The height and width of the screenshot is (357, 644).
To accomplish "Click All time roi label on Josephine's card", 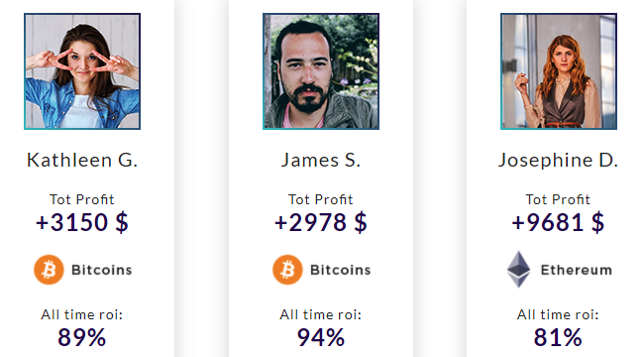I will (x=558, y=314).
